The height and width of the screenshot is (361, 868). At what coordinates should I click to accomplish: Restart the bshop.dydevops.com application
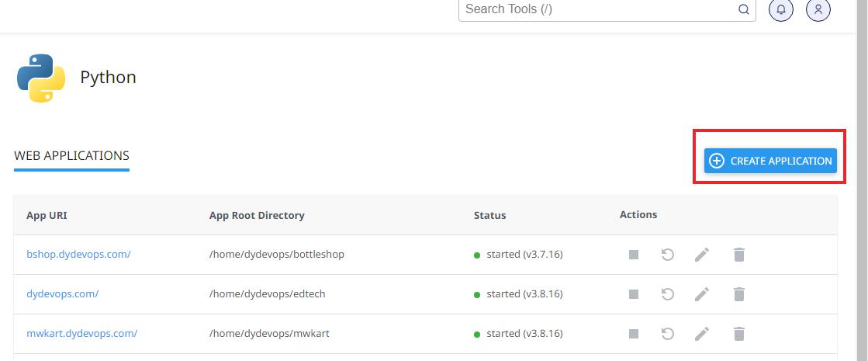pos(668,255)
